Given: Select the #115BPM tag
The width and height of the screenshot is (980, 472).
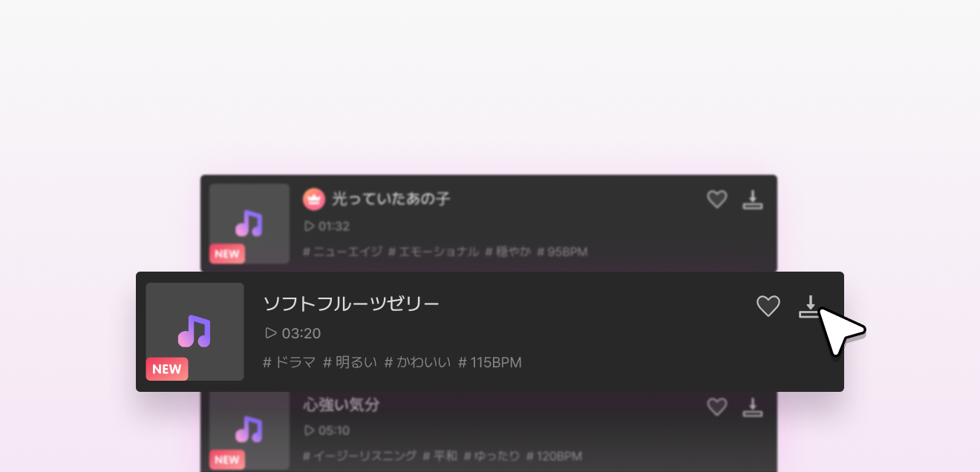Looking at the screenshot, I should [490, 363].
